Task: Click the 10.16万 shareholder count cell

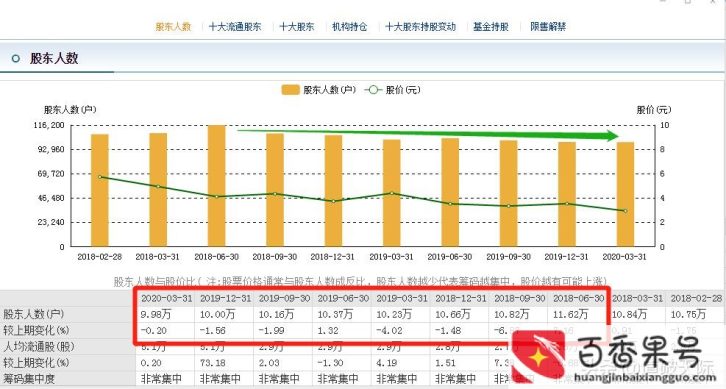Action: [276, 314]
